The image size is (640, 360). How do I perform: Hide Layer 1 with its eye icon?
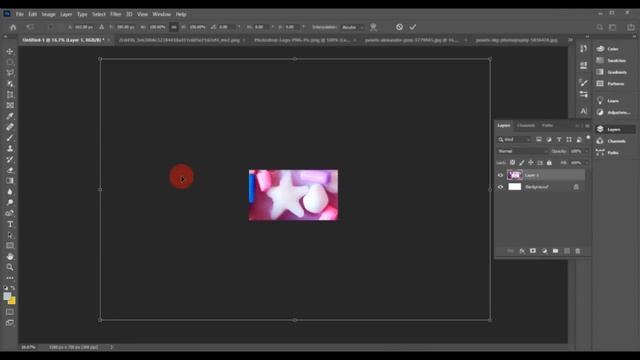point(500,175)
